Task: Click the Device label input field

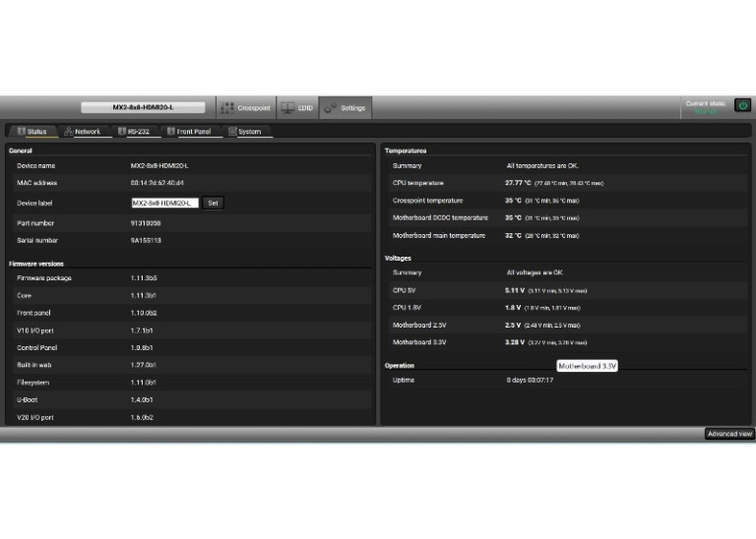Action: point(165,204)
